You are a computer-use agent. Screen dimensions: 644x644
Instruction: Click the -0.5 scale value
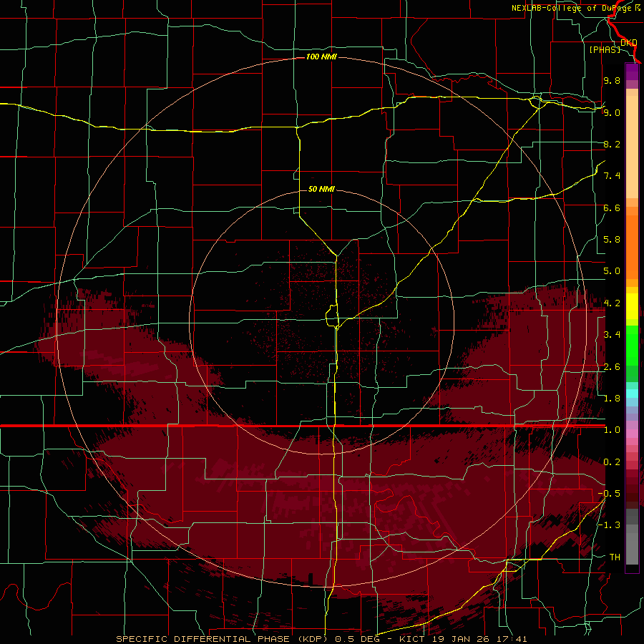coord(609,494)
